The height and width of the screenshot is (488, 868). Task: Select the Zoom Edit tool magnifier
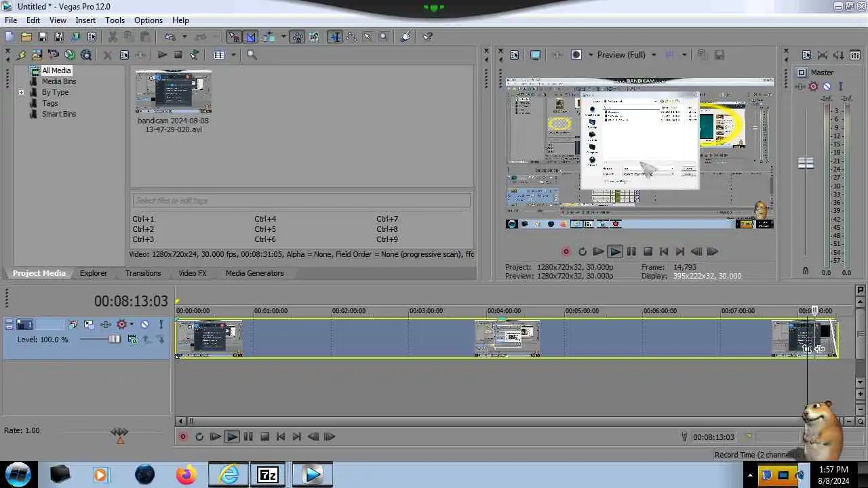[383, 37]
